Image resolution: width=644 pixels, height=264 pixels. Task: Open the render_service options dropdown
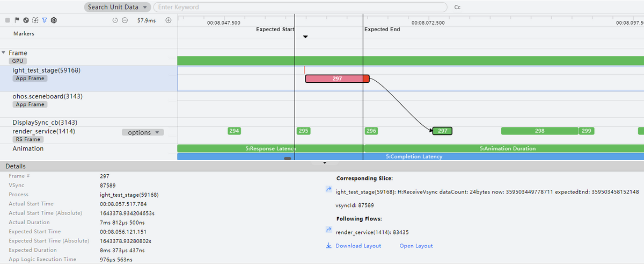(143, 132)
